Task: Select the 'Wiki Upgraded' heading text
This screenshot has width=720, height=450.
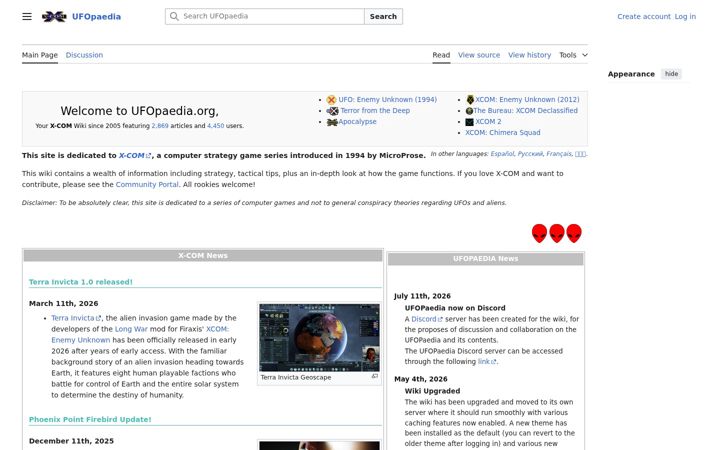Action: point(432,391)
